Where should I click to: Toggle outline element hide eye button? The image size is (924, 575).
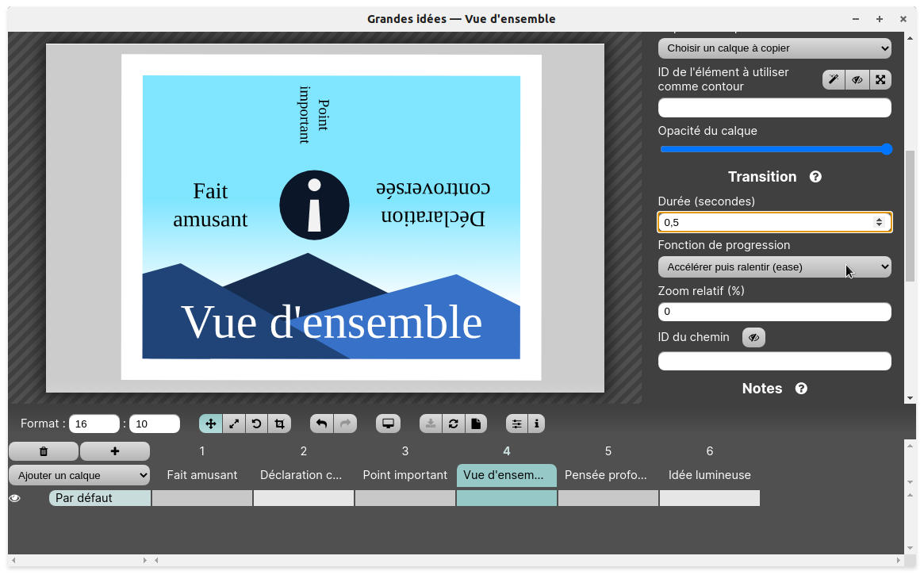pyautogui.click(x=857, y=79)
